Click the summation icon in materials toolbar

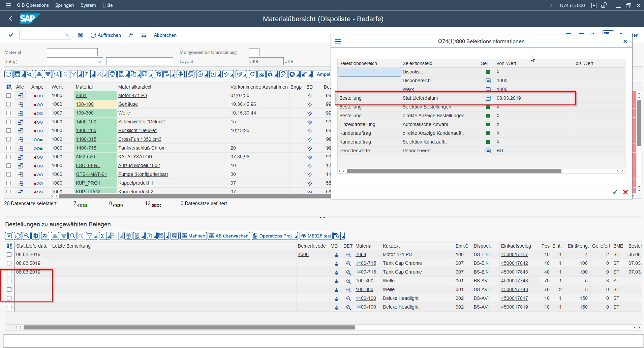pos(87,74)
